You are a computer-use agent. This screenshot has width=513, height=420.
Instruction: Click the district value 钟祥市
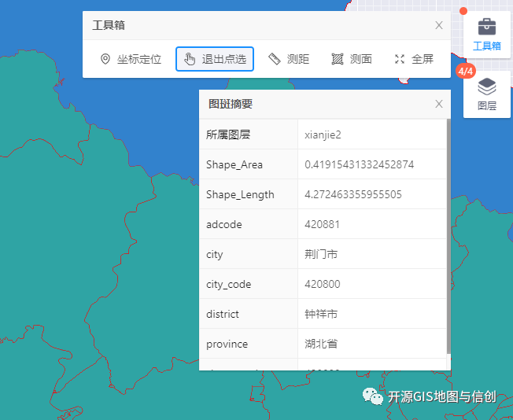click(321, 315)
